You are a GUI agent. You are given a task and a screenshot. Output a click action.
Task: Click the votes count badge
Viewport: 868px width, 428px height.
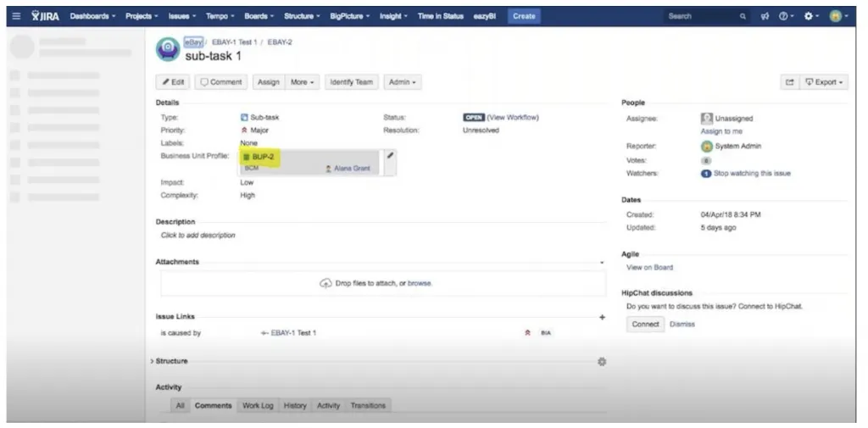click(706, 160)
